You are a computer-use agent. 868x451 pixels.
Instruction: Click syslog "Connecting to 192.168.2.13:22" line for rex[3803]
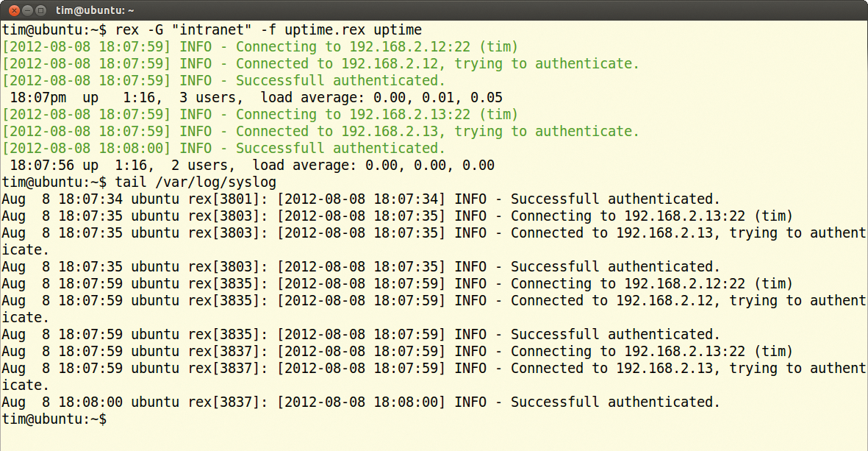(397, 216)
